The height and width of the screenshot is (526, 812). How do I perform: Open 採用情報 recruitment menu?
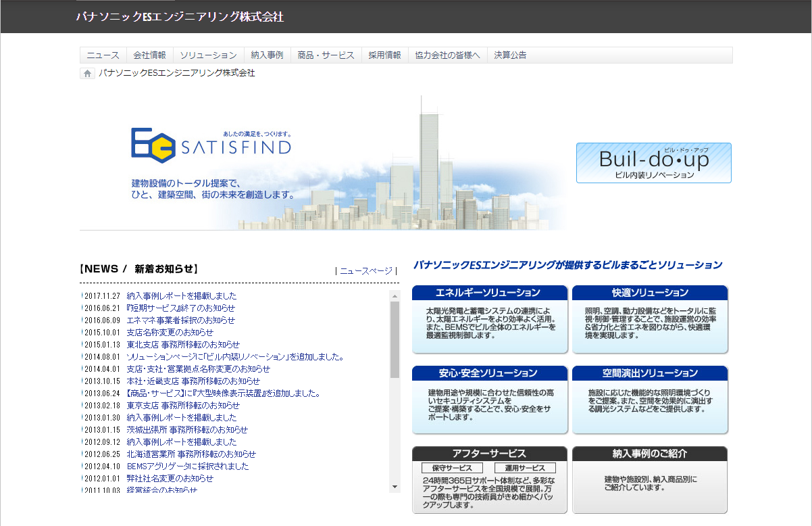pos(384,55)
